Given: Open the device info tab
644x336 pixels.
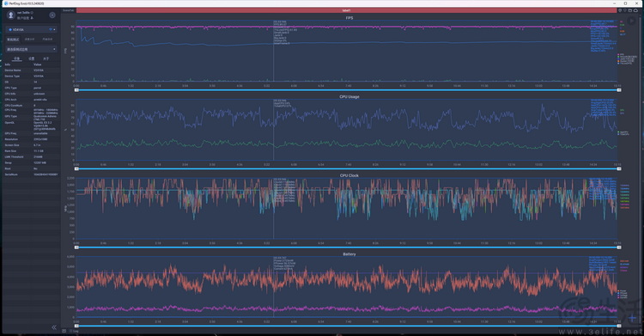Looking at the screenshot, I should click(16, 58).
